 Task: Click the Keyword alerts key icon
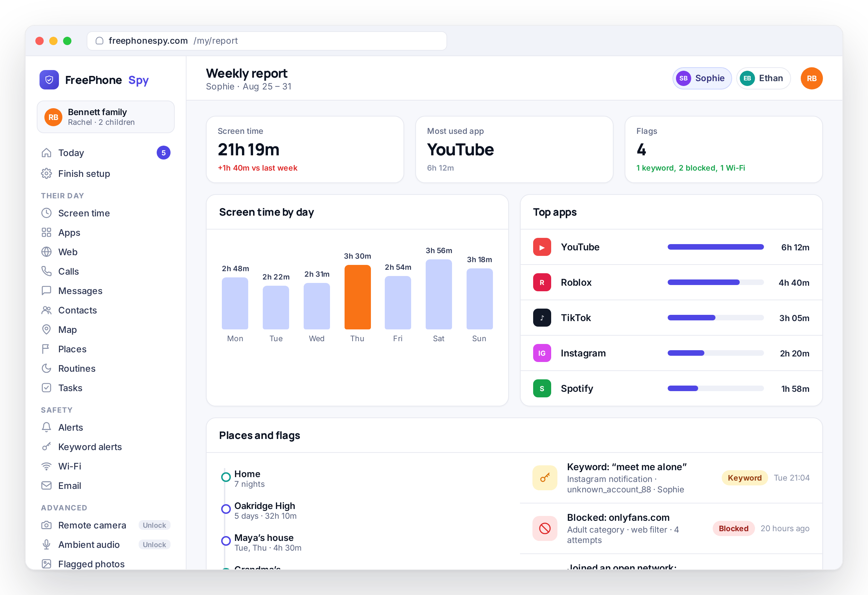click(46, 447)
